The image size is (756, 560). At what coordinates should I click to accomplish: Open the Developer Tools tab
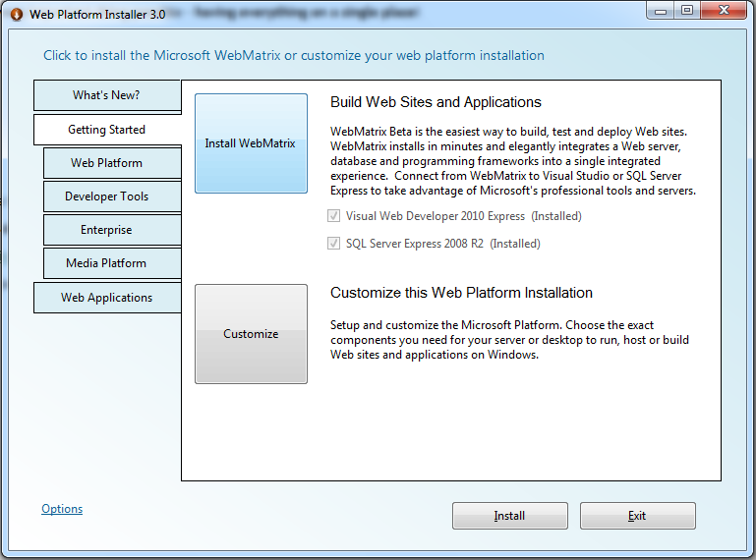coord(112,196)
